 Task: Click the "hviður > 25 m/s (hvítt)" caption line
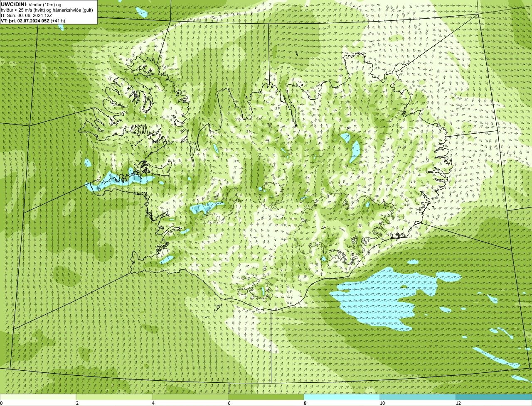tap(47, 10)
